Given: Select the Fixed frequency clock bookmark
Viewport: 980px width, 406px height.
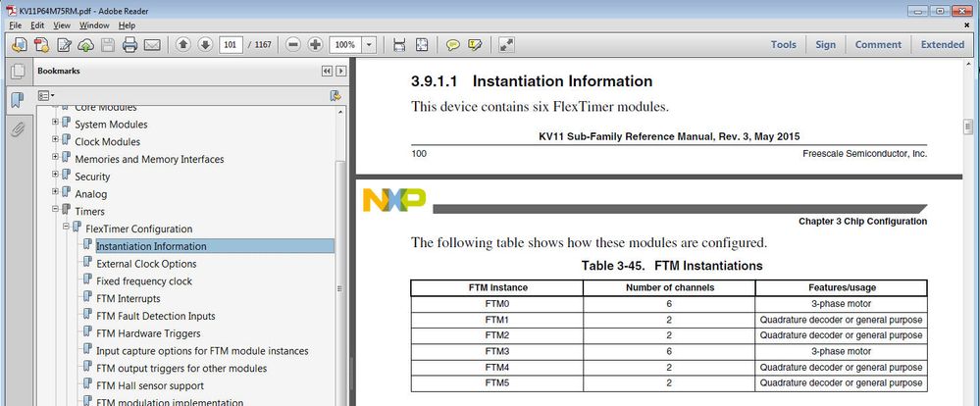Looking at the screenshot, I should [x=144, y=281].
